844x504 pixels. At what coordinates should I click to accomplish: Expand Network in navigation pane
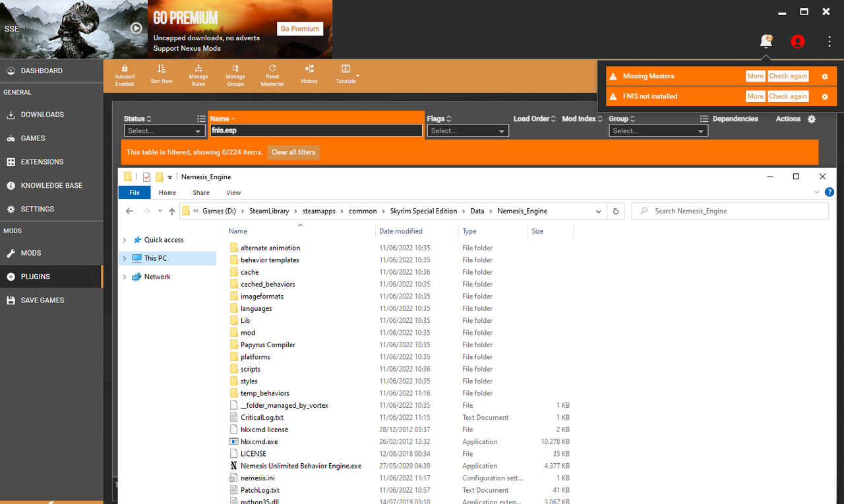125,277
